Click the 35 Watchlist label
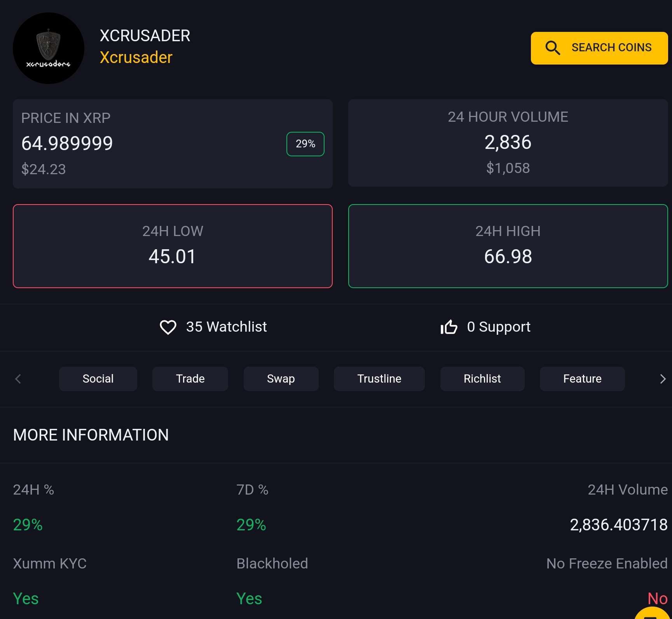Screen dimensions: 672x619 coord(227,327)
